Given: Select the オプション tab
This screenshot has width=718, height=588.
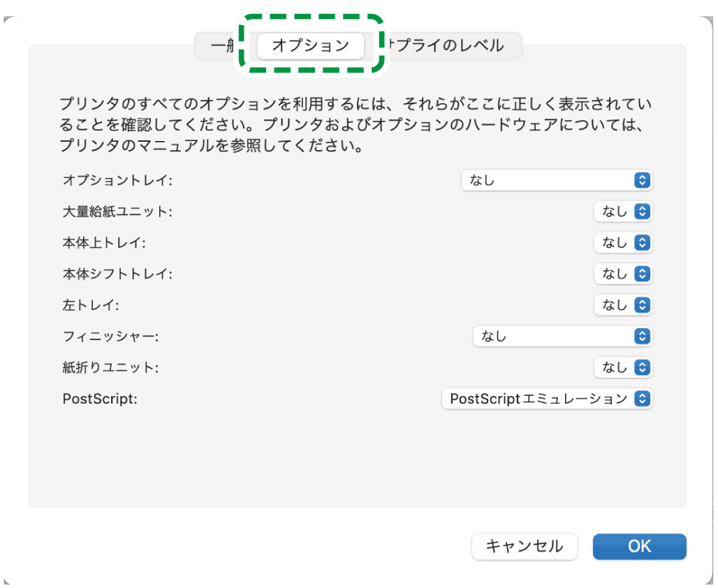Looking at the screenshot, I should pyautogui.click(x=310, y=46).
